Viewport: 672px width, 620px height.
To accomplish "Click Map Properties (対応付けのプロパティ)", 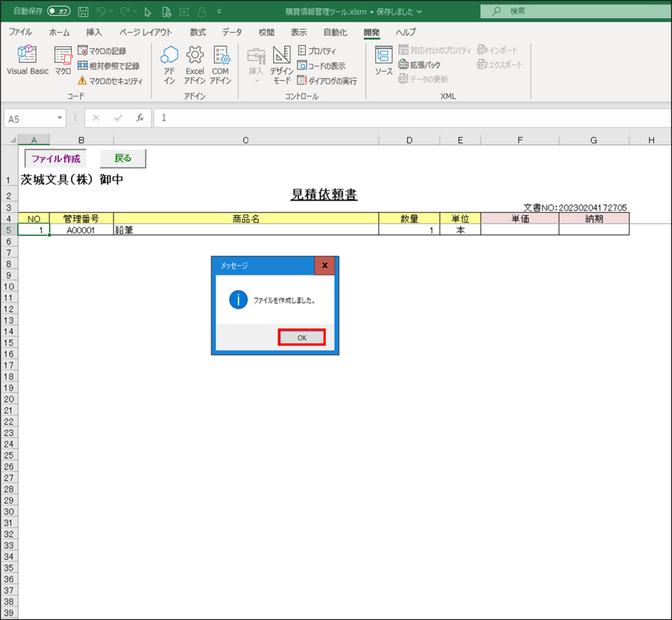I will tap(435, 50).
